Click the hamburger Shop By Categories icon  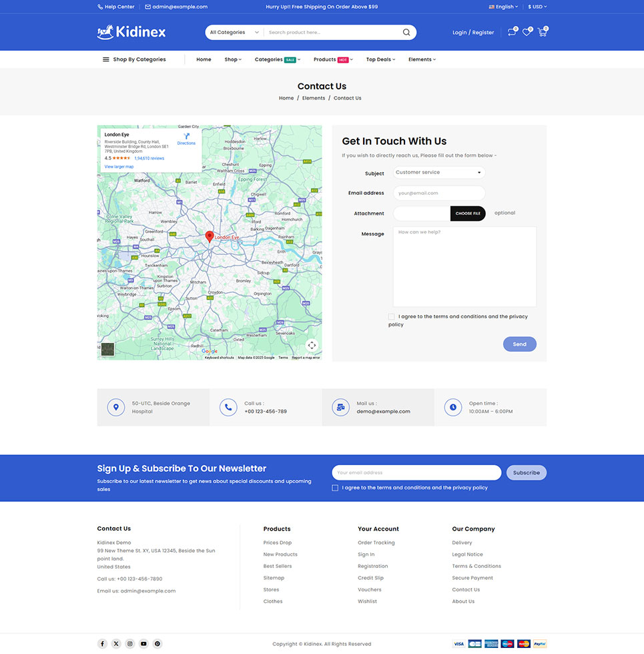(x=106, y=59)
